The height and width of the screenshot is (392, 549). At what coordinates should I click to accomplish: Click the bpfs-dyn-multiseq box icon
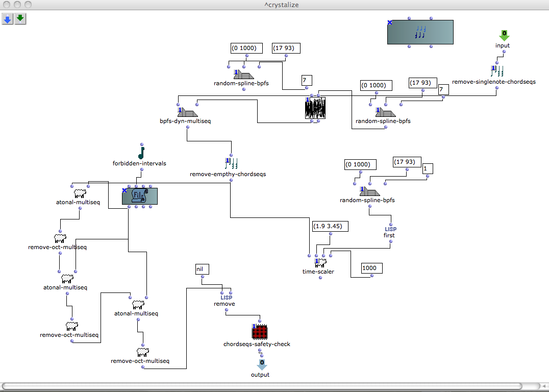coord(187,112)
